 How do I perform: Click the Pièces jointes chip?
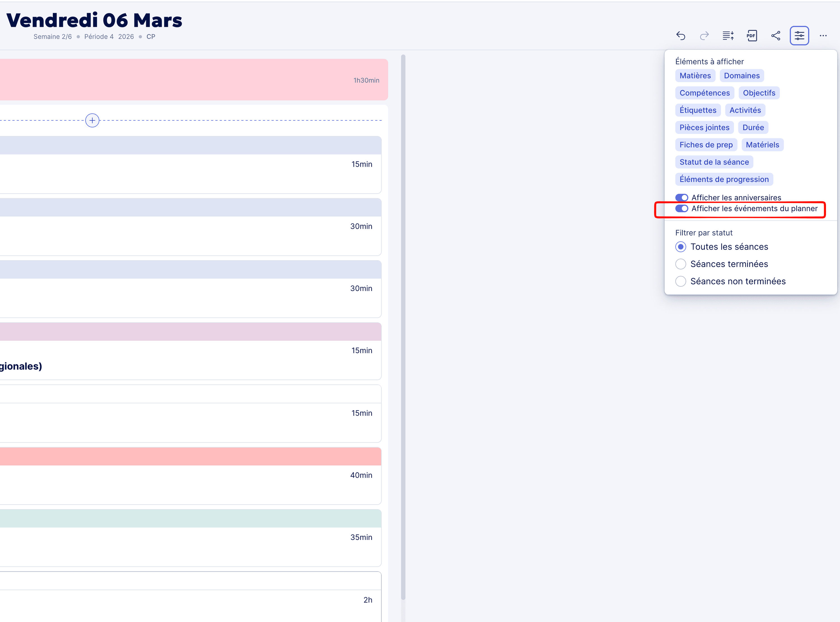[704, 128]
